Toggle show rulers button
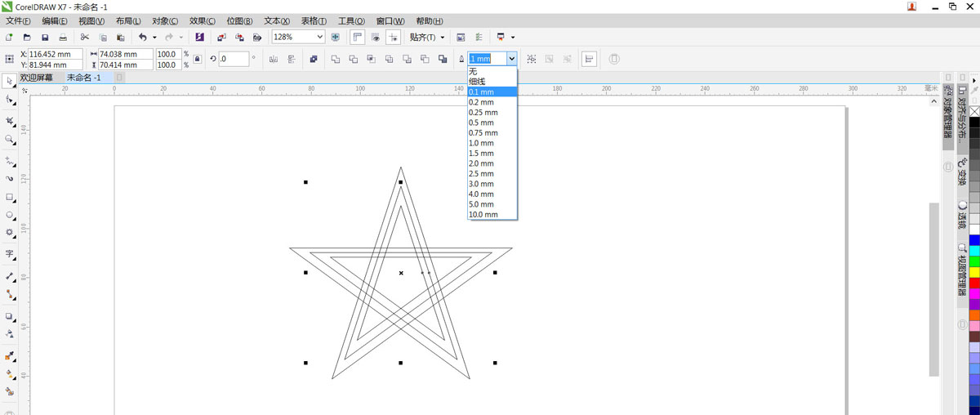Image resolution: width=980 pixels, height=415 pixels. [x=357, y=38]
